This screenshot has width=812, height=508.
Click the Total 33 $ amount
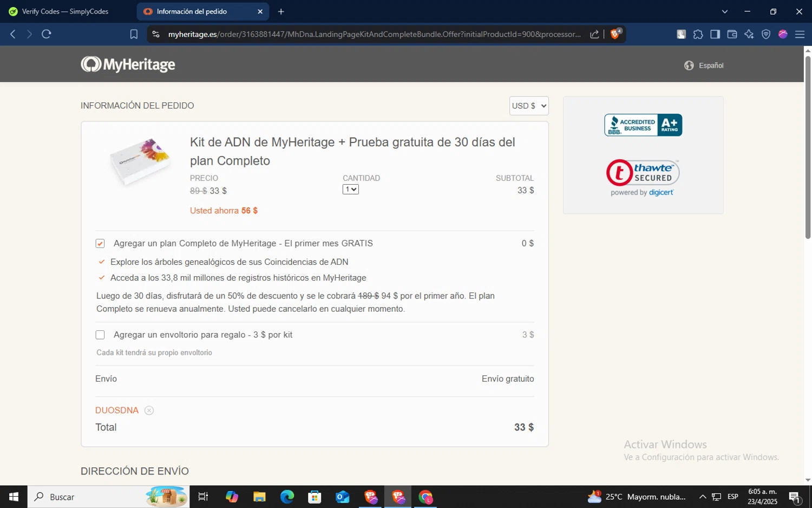pos(523,427)
